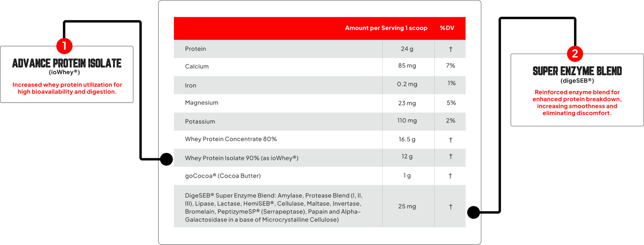
Task: Click the 7% daily value for Calcium
Action: 450,66
